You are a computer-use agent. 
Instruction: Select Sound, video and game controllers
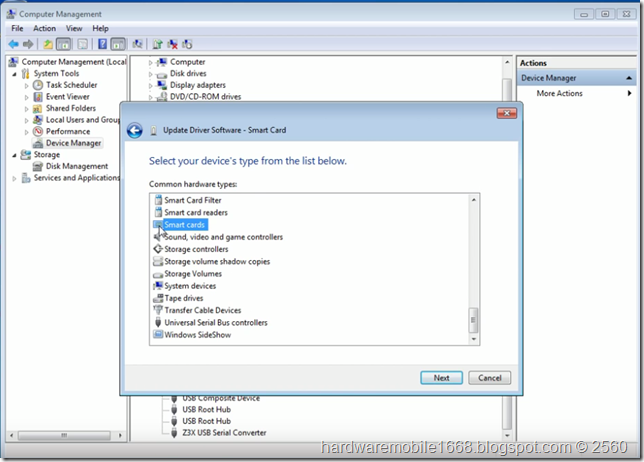tap(223, 237)
